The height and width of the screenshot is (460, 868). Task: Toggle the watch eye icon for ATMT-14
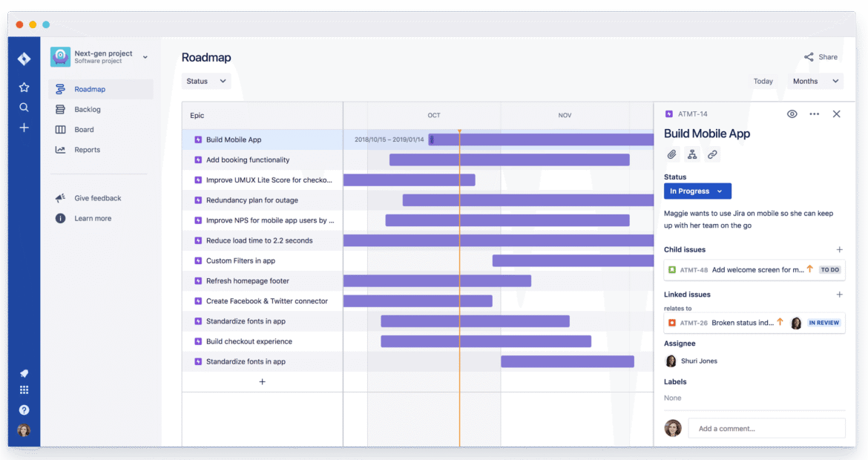point(792,114)
